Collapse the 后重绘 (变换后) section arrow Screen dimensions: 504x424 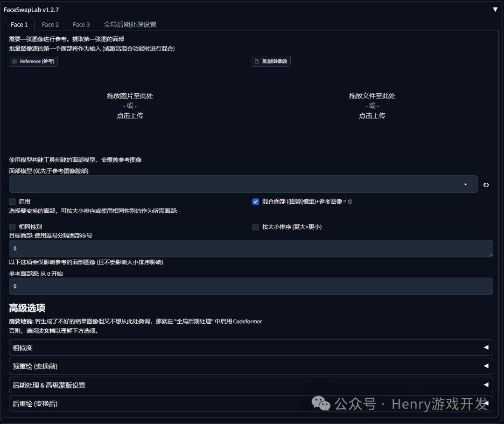[487, 404]
